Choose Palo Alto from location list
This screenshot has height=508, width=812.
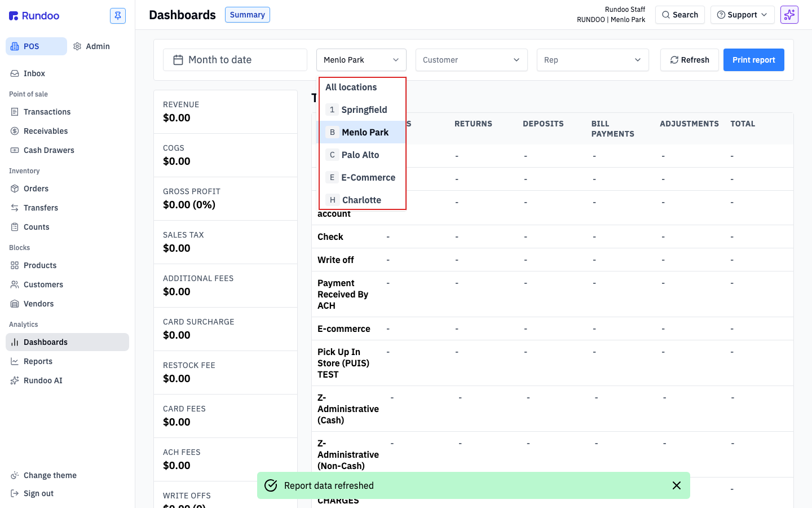(362, 155)
